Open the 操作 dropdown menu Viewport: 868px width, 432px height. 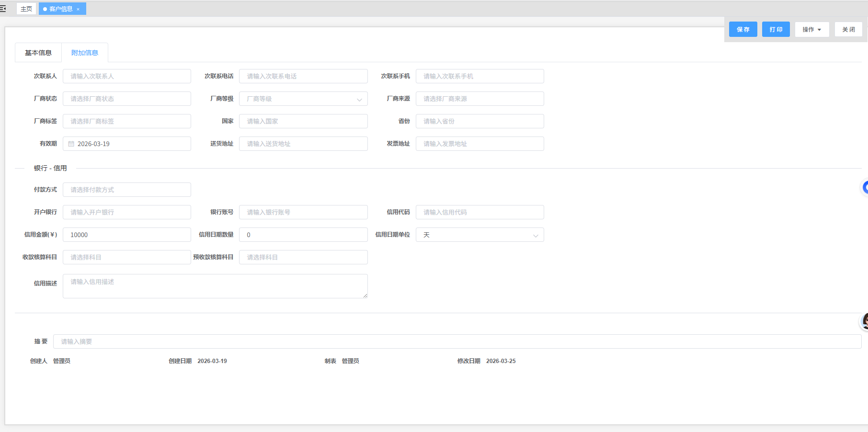811,29
